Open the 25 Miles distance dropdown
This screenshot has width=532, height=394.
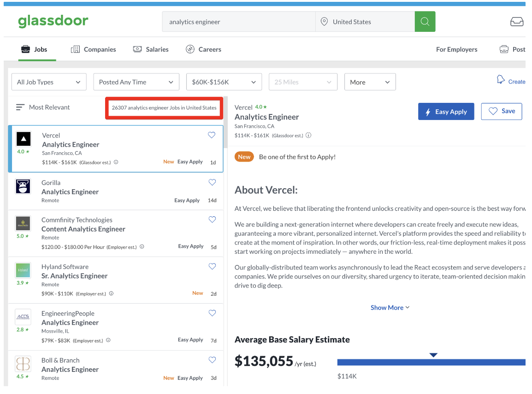pos(303,82)
